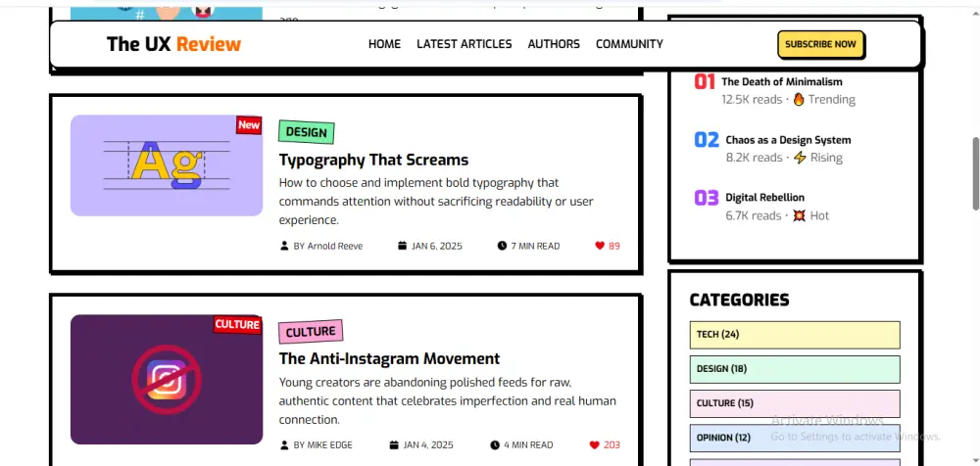Click fire emoji next to Trending
Screen dimensions: 980x466
(x=799, y=99)
